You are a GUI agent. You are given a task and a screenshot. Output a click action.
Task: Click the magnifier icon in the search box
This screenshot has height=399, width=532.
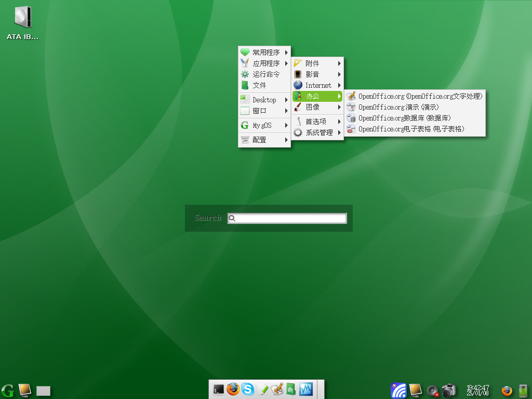(x=232, y=218)
